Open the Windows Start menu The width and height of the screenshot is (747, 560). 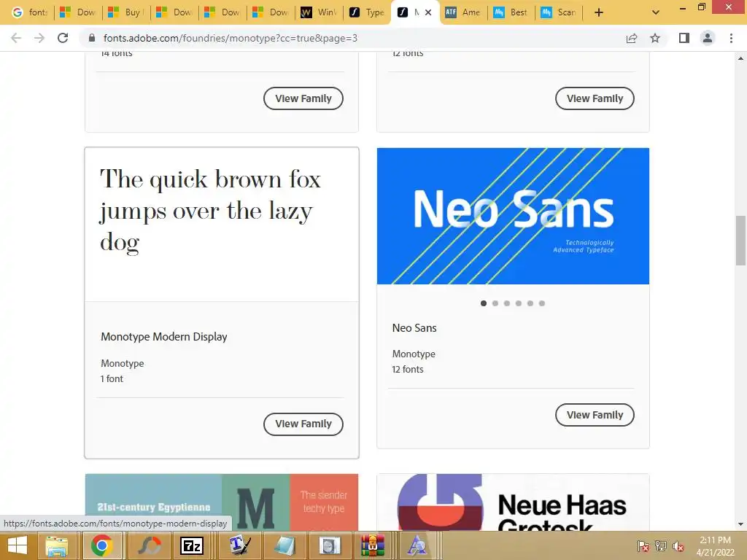click(x=18, y=545)
